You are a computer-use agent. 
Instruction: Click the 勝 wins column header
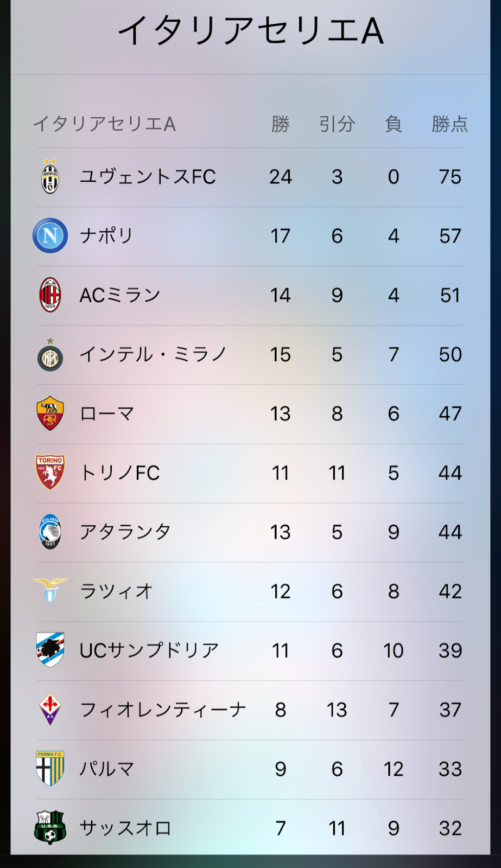click(280, 124)
